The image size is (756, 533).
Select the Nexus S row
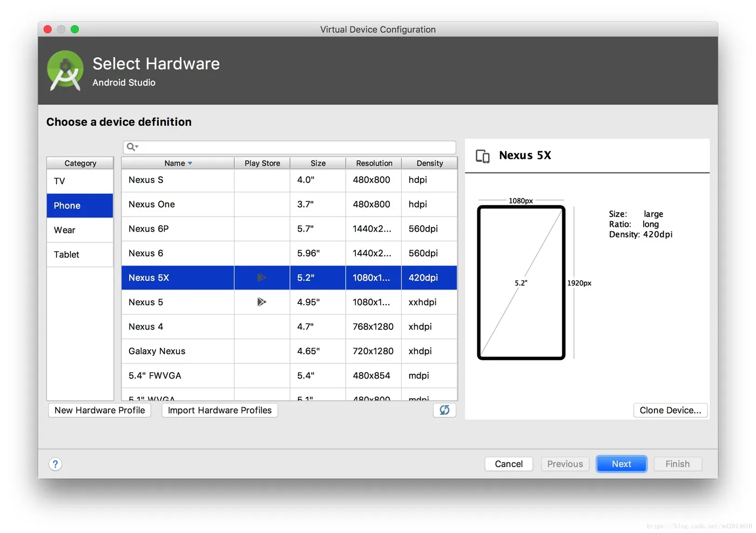[x=289, y=180]
